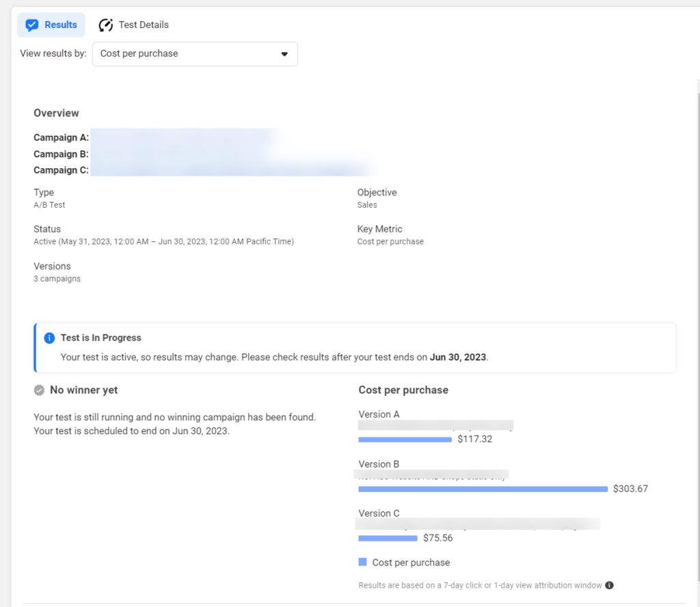Open the View results by dropdown
This screenshot has width=700, height=607.
pos(195,54)
